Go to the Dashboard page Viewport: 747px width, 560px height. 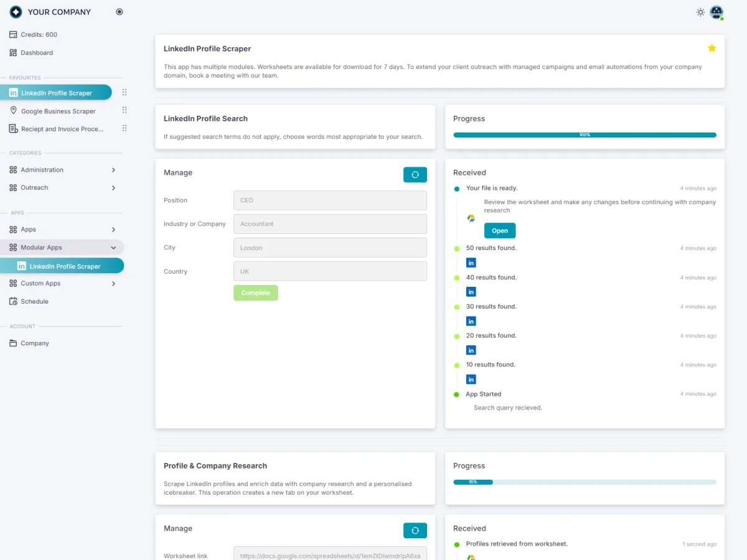(x=37, y=53)
